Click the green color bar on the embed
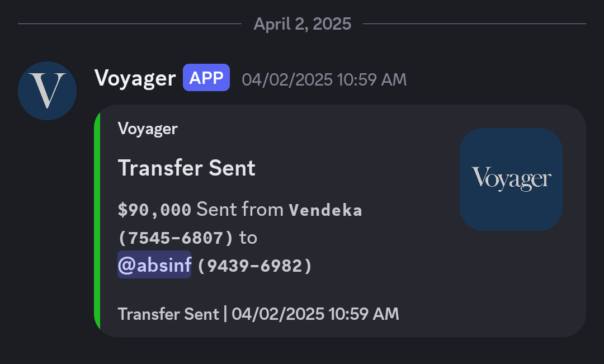 pos(97,221)
